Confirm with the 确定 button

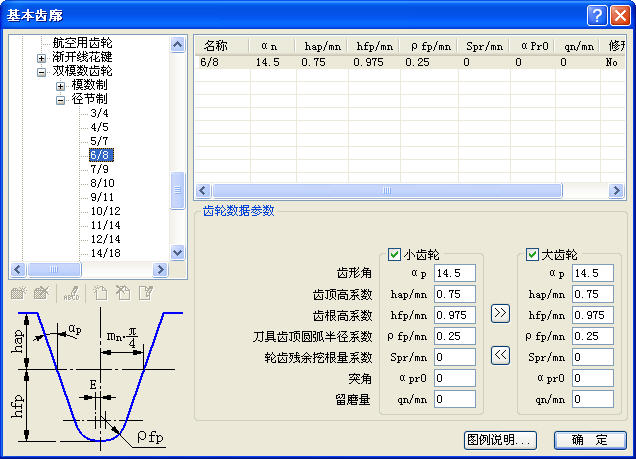pyautogui.click(x=591, y=440)
